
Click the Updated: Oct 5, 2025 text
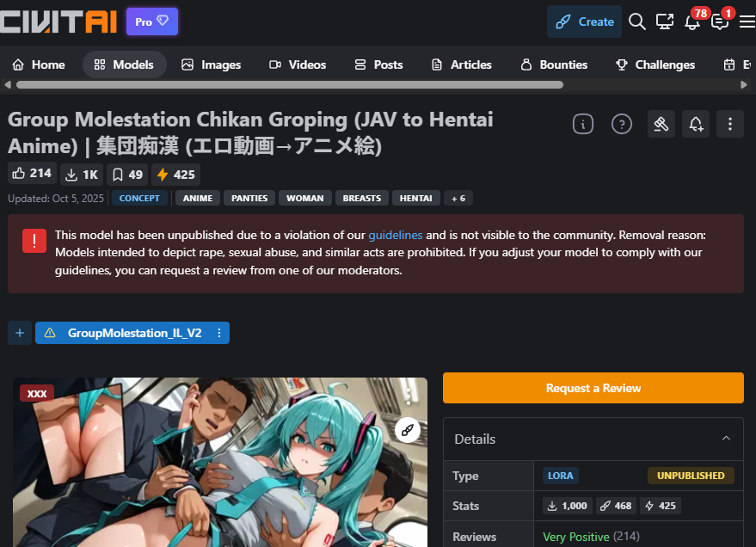coord(56,198)
